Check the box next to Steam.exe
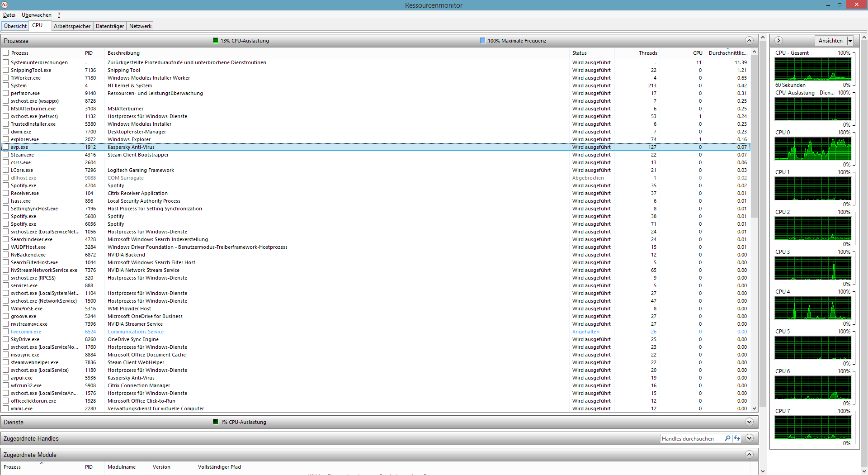 tap(6, 155)
